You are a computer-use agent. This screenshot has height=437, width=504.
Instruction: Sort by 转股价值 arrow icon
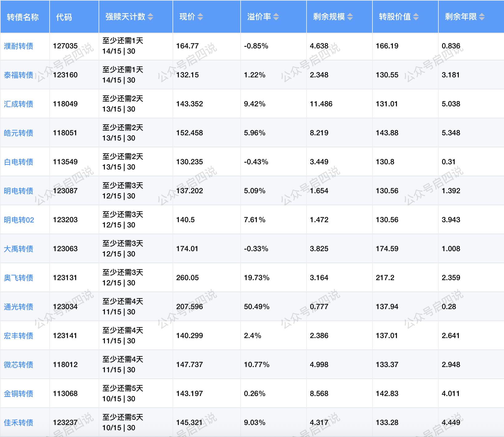point(416,17)
